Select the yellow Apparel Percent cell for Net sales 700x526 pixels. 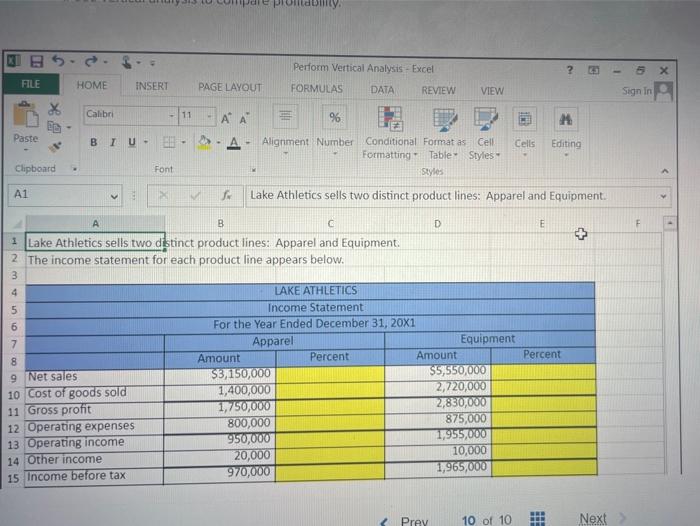pyautogui.click(x=330, y=374)
